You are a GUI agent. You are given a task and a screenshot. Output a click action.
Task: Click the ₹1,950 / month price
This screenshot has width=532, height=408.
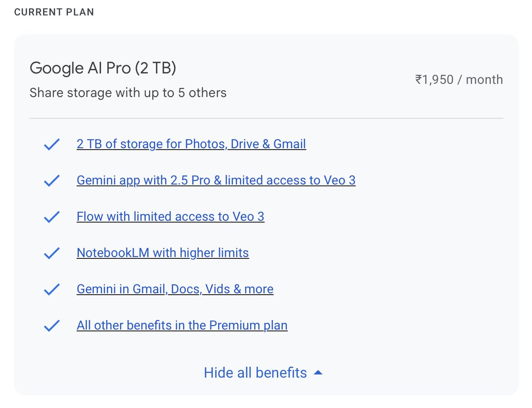tap(459, 80)
